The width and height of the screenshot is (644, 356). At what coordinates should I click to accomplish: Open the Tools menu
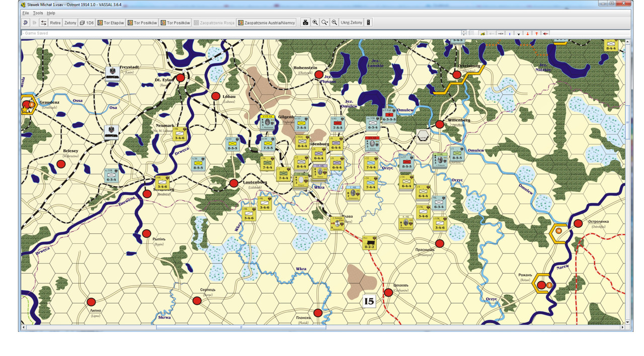(x=38, y=13)
